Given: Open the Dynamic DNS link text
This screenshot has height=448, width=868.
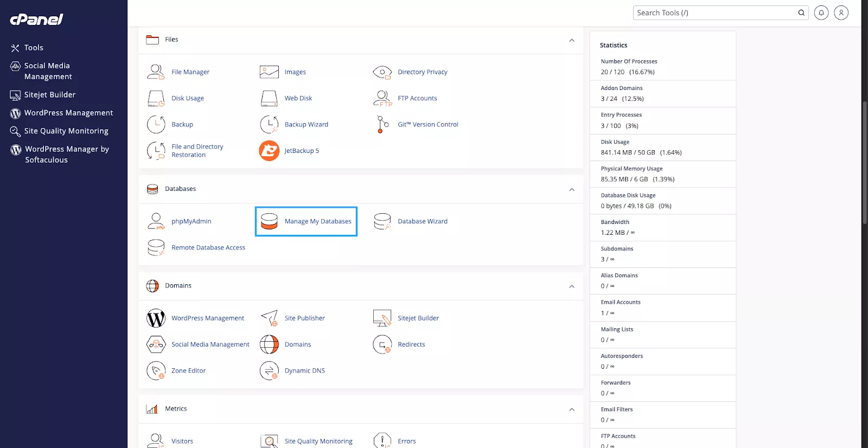Looking at the screenshot, I should click(305, 370).
